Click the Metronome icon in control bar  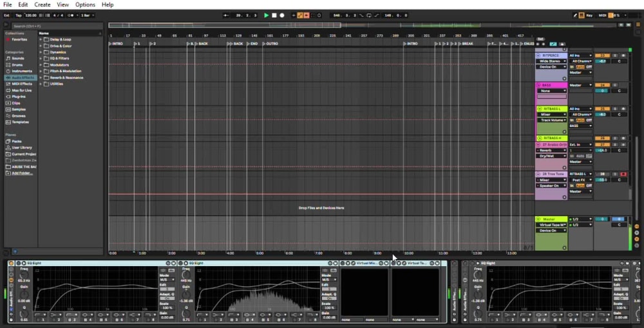point(71,15)
